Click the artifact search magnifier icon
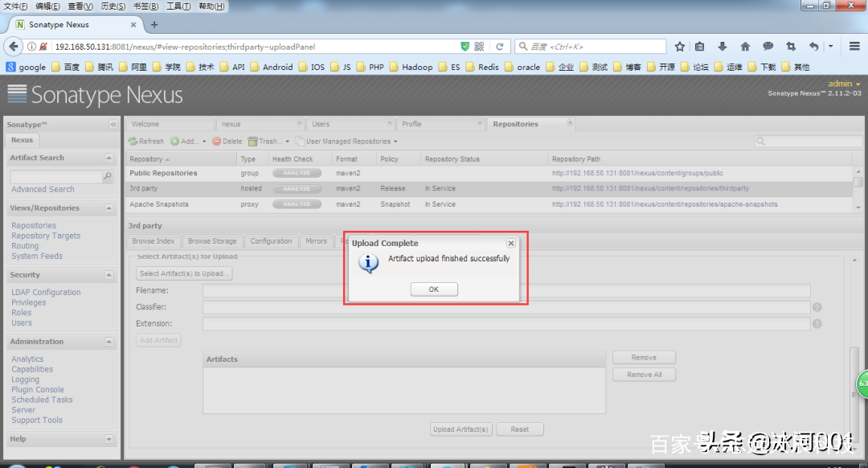The height and width of the screenshot is (468, 868). tap(108, 176)
